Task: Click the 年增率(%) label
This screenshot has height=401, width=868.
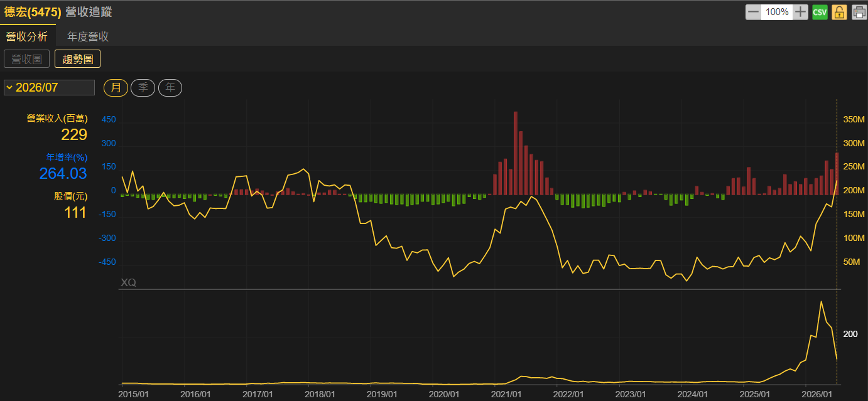Action: [67, 157]
